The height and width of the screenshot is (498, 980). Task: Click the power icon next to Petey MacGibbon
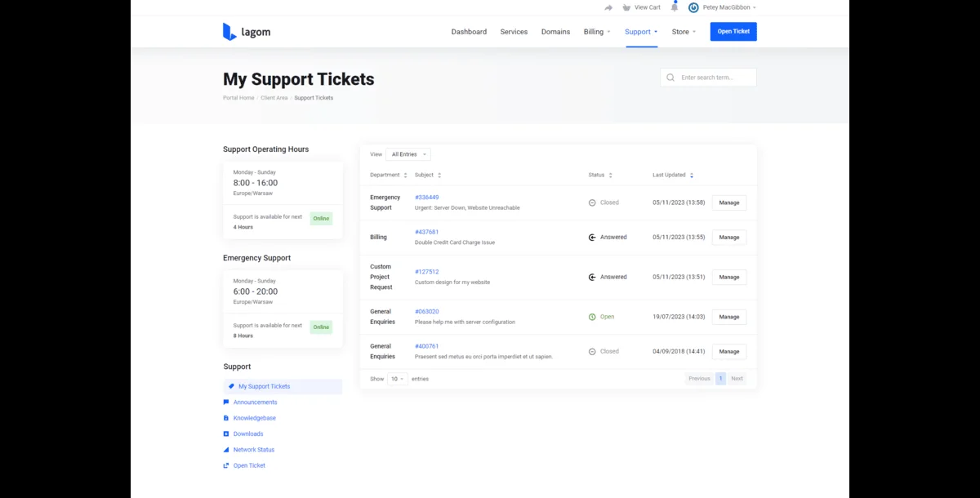pyautogui.click(x=693, y=7)
